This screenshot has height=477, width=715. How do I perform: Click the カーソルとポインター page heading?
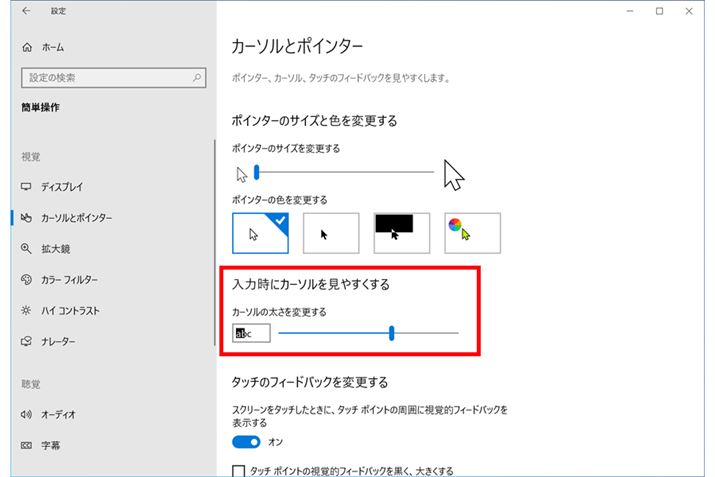(297, 46)
